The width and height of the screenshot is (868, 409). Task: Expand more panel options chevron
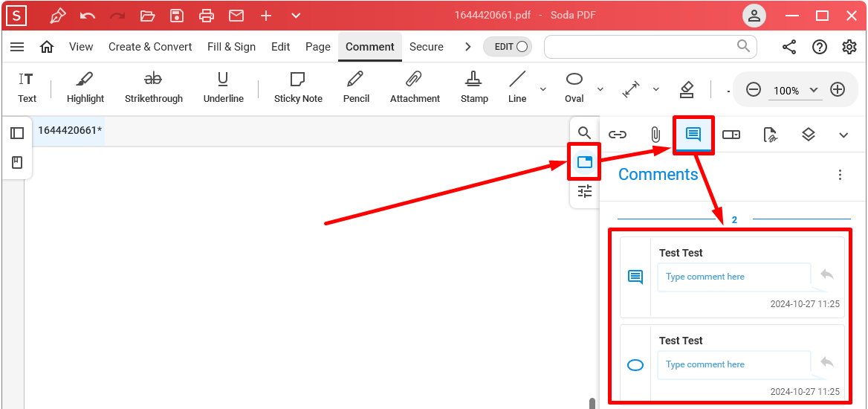[x=843, y=135]
